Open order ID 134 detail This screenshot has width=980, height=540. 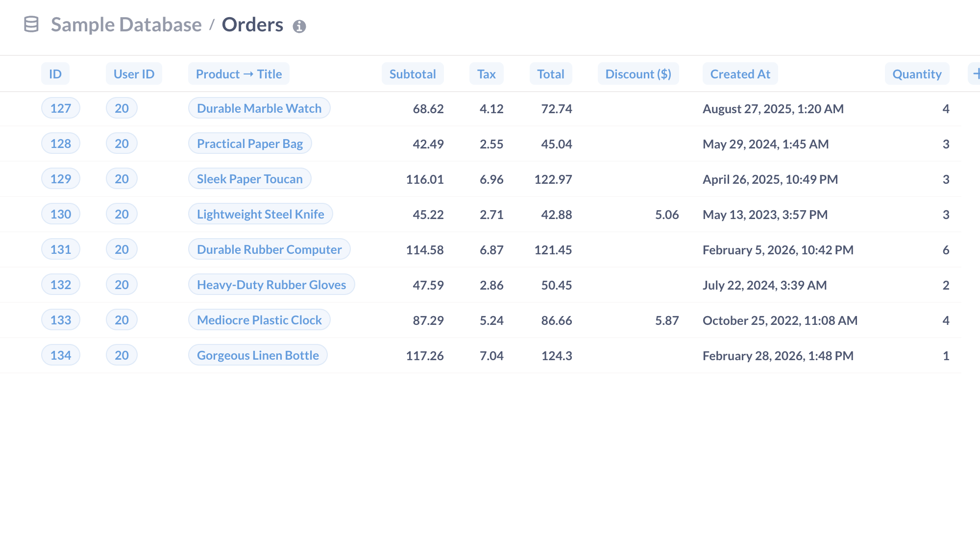[x=61, y=355]
